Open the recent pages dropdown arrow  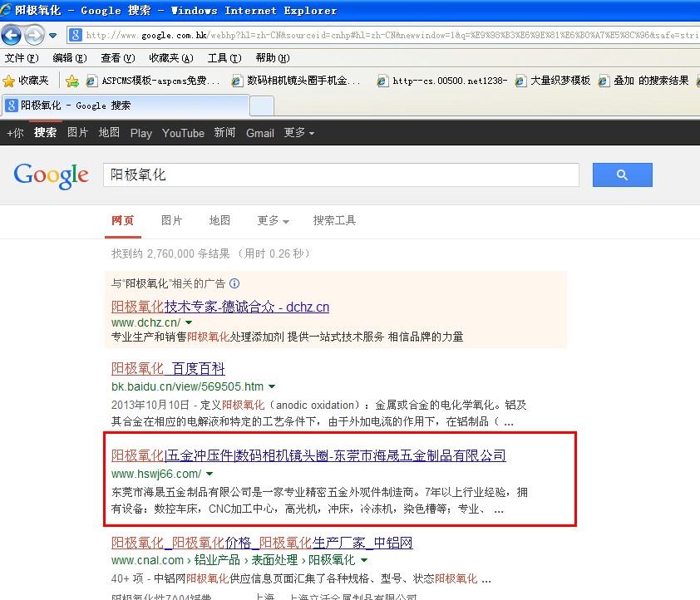click(x=53, y=36)
